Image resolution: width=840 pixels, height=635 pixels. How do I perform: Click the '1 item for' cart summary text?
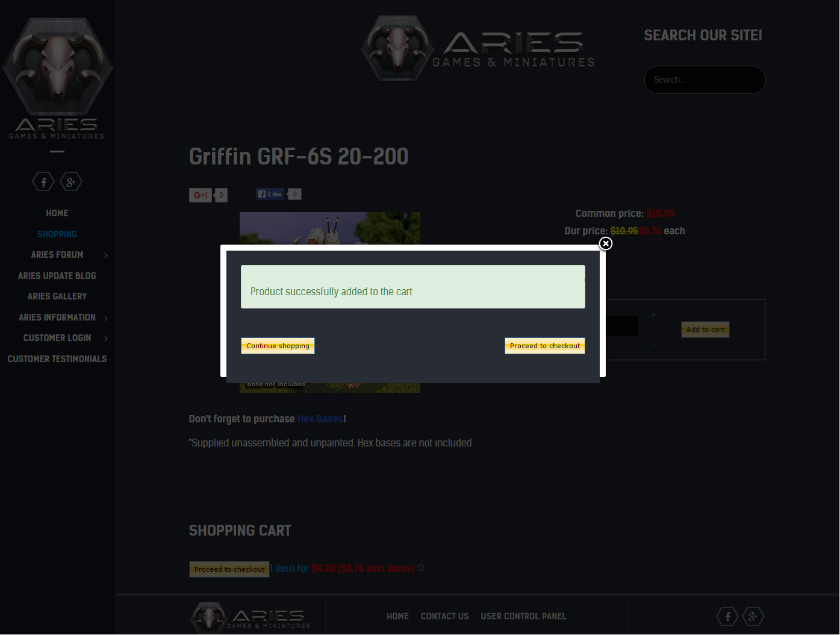tap(289, 568)
